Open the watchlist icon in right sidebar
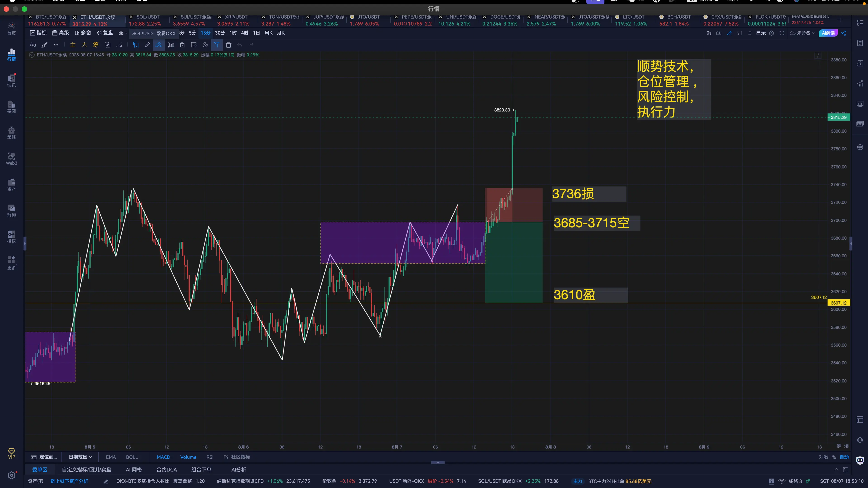 [860, 23]
